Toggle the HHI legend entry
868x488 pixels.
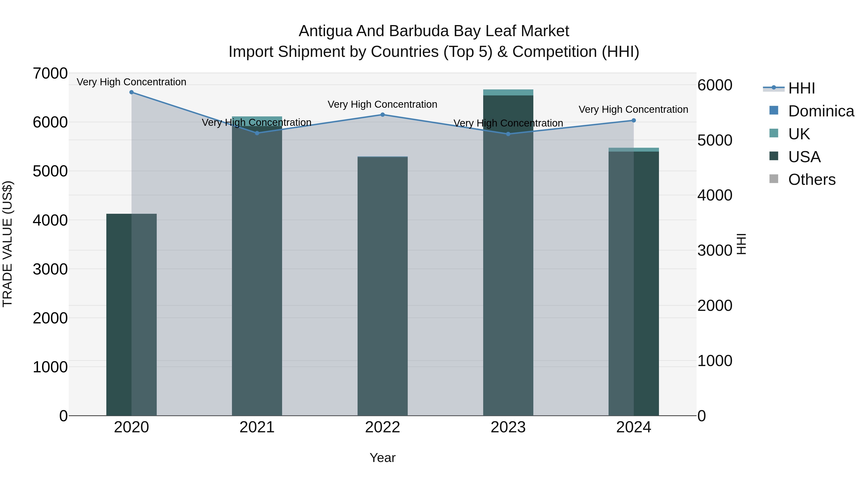(789, 88)
